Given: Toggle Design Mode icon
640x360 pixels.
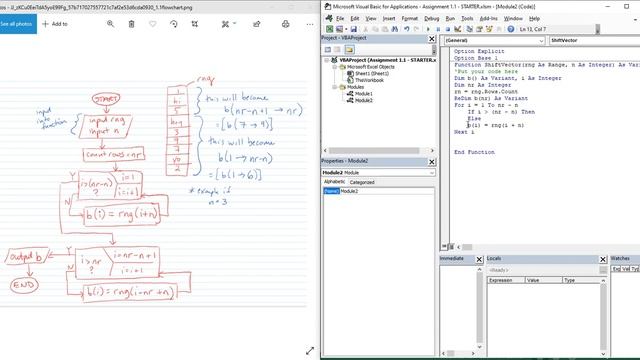Looking at the screenshot, I should pyautogui.click(x=457, y=29).
